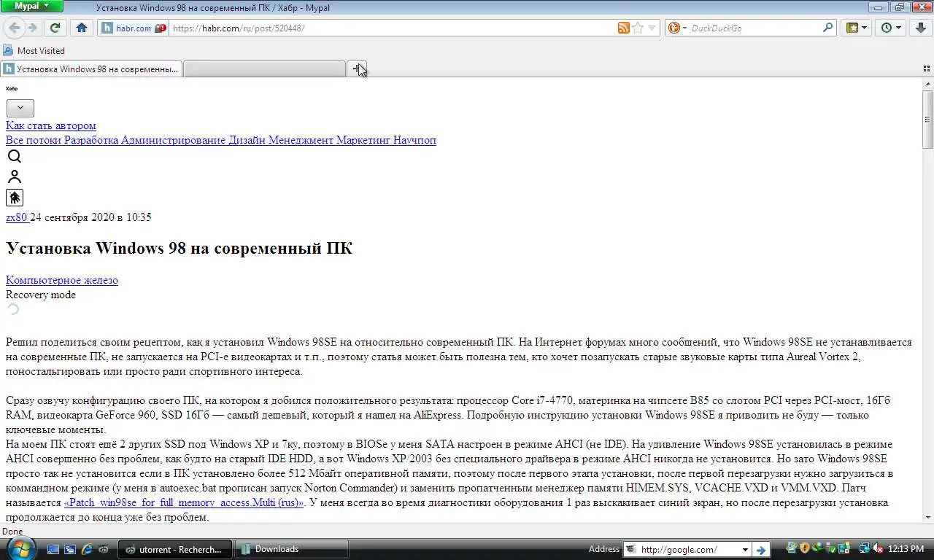Click the user profile icon
The height and width of the screenshot is (560, 934).
pos(14,176)
